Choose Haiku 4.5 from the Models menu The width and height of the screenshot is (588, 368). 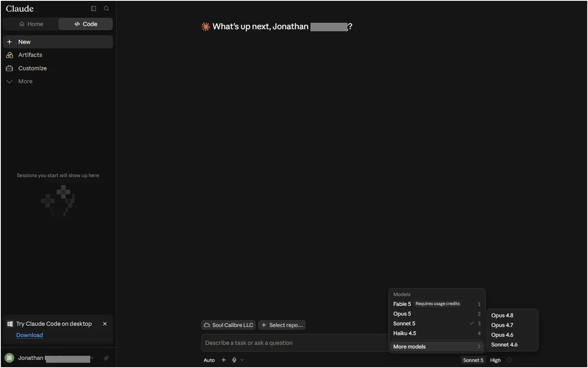coord(437,333)
